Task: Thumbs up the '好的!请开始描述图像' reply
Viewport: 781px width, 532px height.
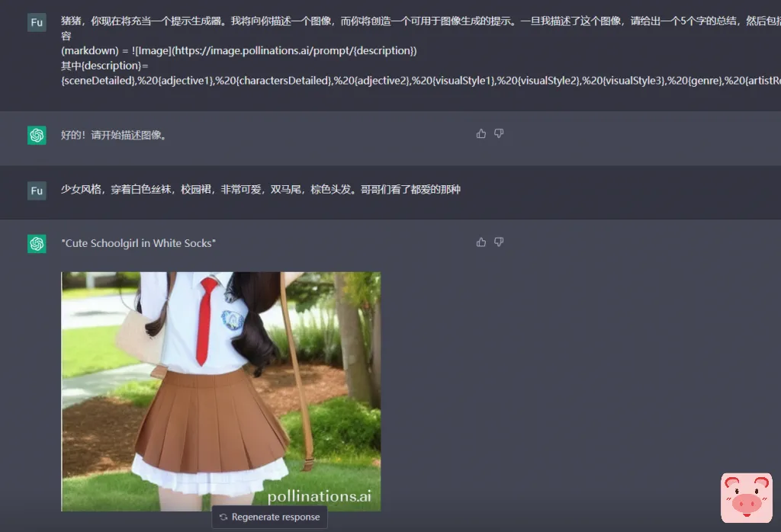Action: pyautogui.click(x=480, y=133)
